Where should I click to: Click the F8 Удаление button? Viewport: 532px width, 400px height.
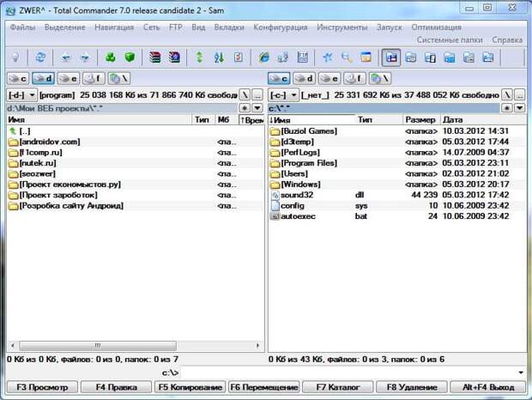click(412, 387)
